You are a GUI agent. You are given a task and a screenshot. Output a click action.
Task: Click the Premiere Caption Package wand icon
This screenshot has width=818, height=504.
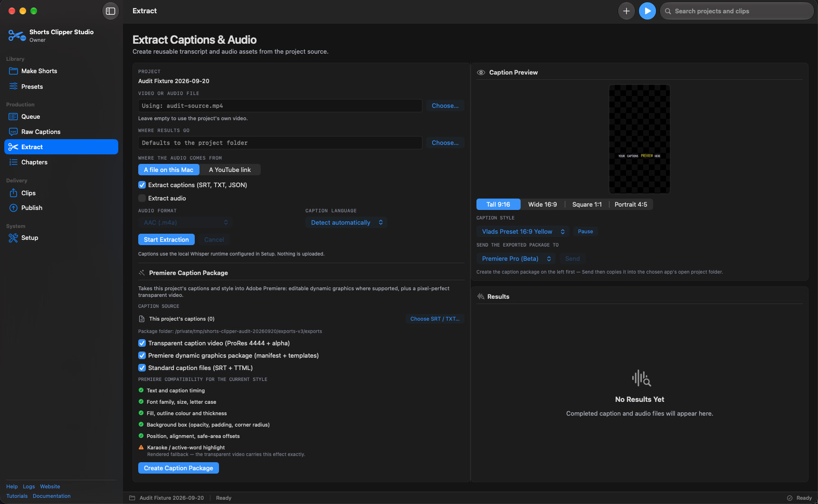[142, 273]
